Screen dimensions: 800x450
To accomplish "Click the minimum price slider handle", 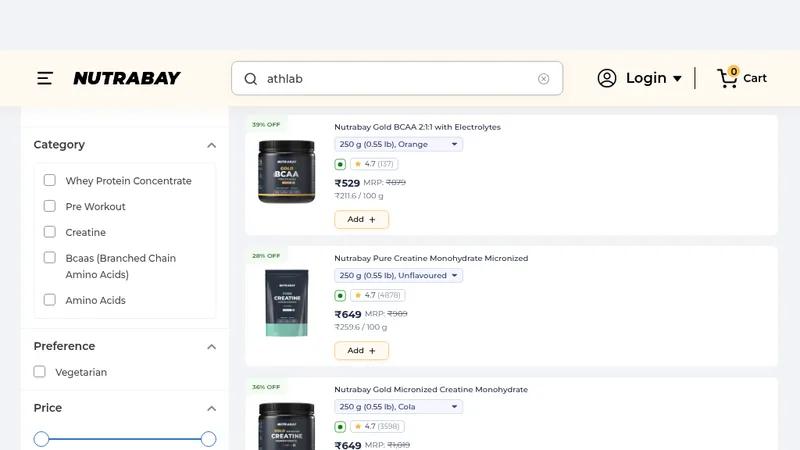I will point(41,439).
